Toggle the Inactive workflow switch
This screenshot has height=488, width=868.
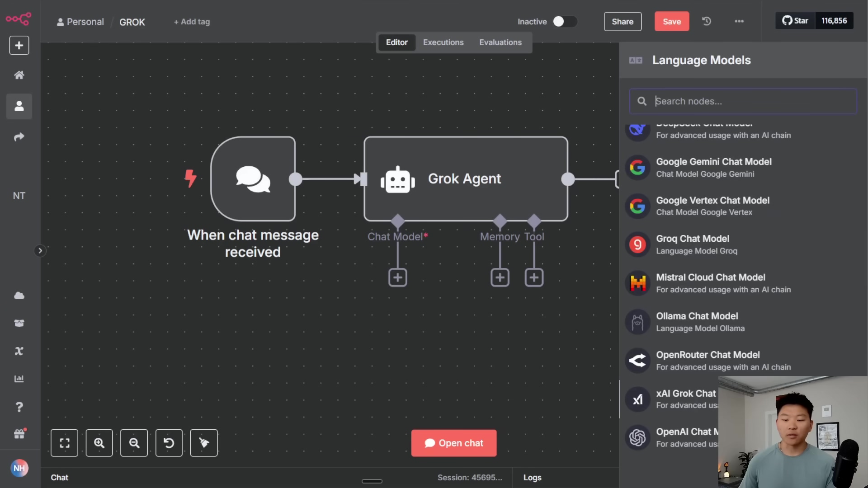[565, 22]
